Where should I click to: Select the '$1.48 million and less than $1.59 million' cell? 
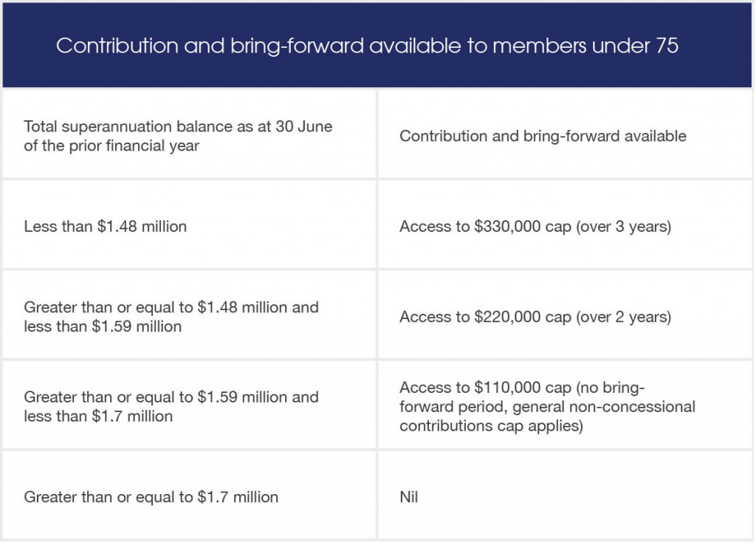[x=190, y=315]
